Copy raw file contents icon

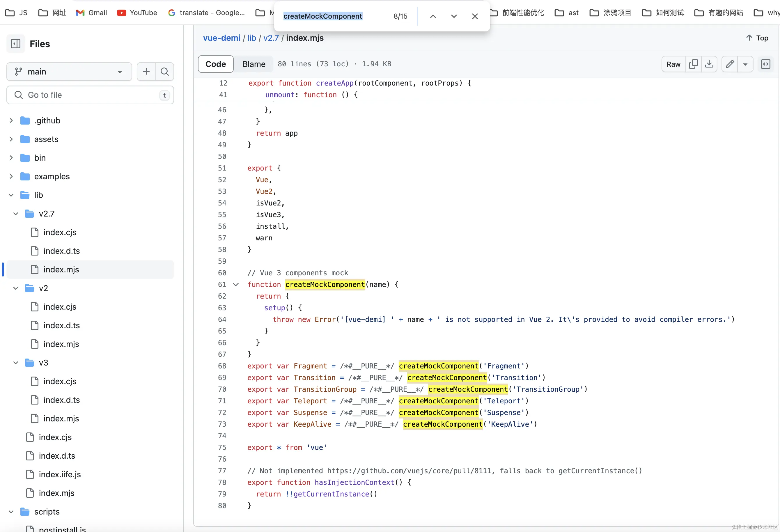[x=693, y=64]
